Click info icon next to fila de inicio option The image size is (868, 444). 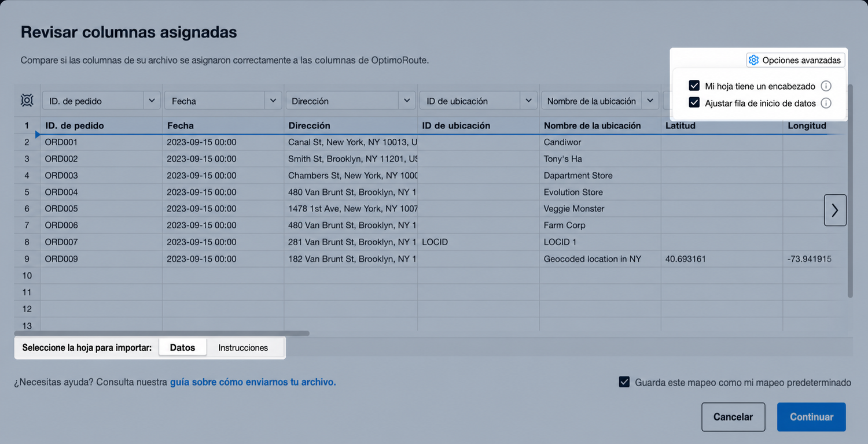(x=826, y=103)
